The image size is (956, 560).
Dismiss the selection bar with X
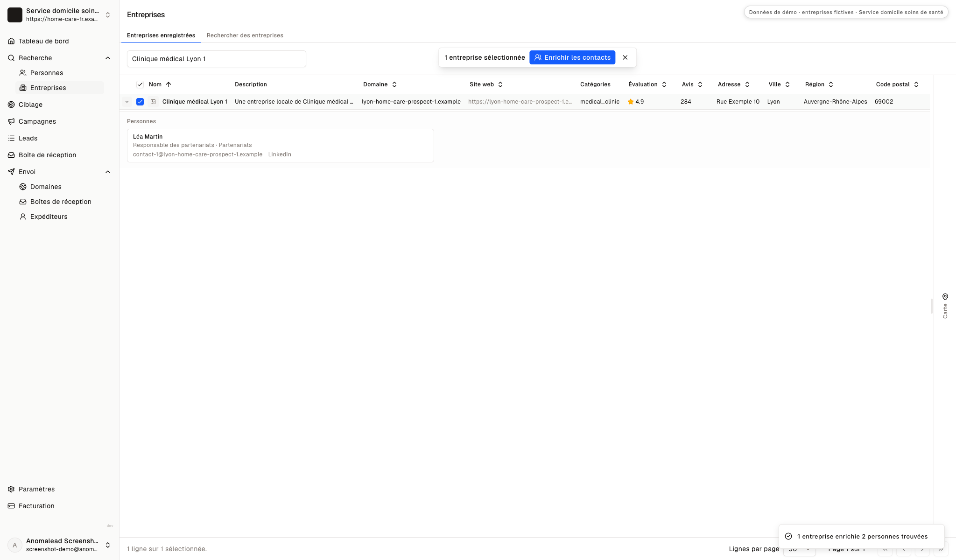click(x=625, y=57)
